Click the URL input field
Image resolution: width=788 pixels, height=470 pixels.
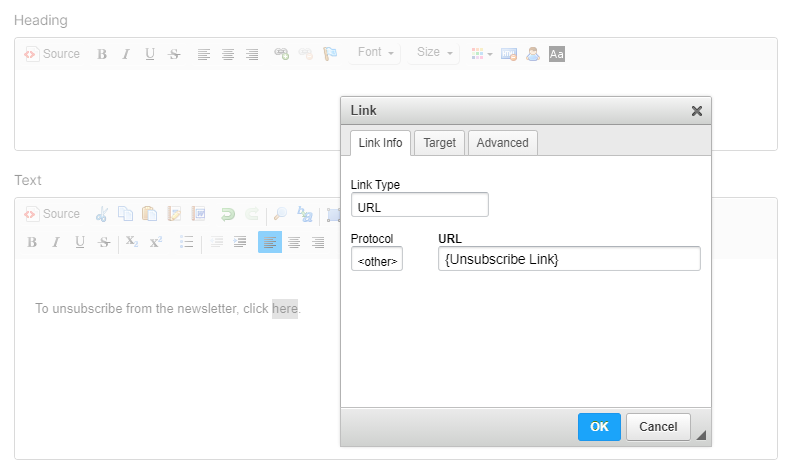point(569,260)
